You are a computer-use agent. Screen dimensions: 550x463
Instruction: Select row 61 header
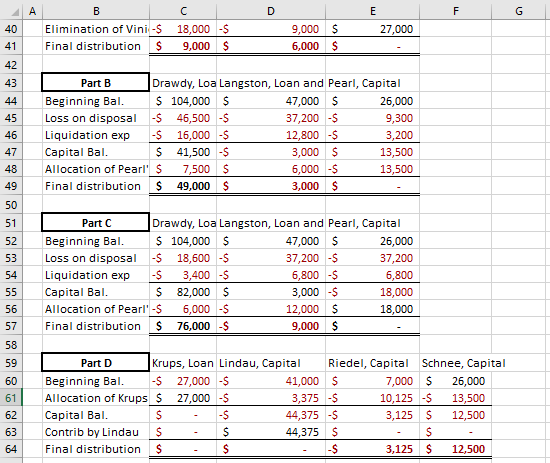(x=11, y=398)
